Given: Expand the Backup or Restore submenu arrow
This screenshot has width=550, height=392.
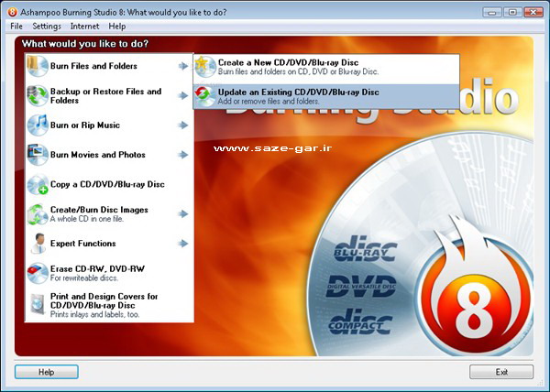Looking at the screenshot, I should [183, 95].
